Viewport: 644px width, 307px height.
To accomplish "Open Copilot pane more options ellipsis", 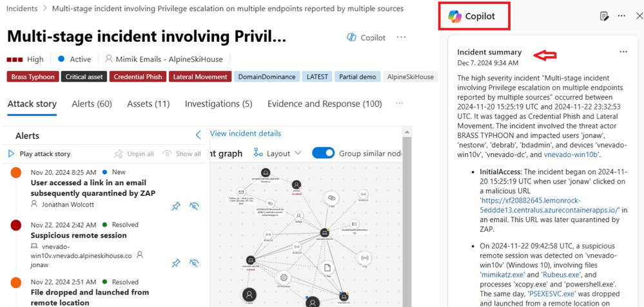I will pyautogui.click(x=621, y=16).
